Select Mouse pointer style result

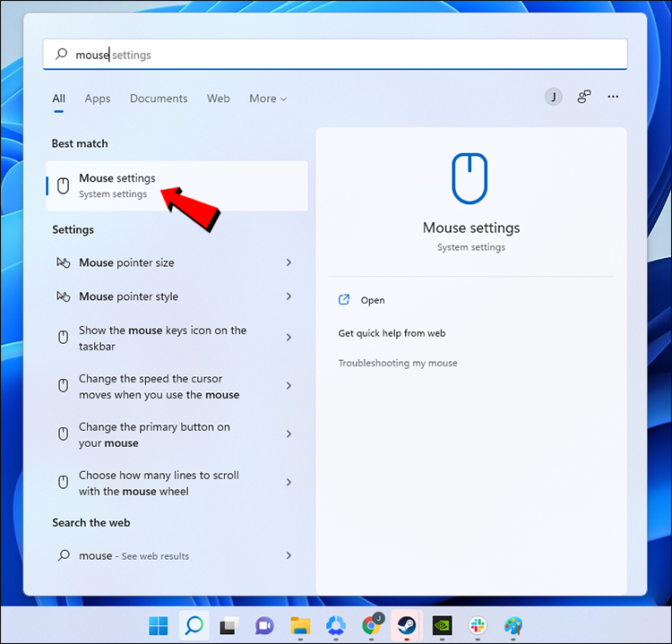(x=175, y=296)
